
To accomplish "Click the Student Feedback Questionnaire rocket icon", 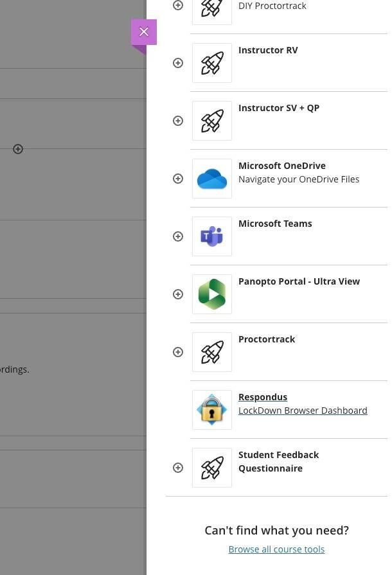I will point(212,468).
